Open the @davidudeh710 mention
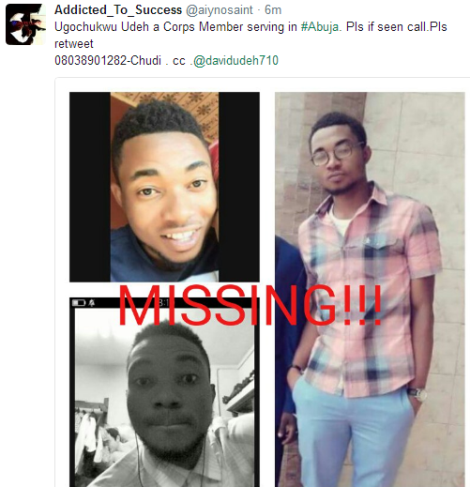This screenshot has height=487, width=470. point(236,61)
